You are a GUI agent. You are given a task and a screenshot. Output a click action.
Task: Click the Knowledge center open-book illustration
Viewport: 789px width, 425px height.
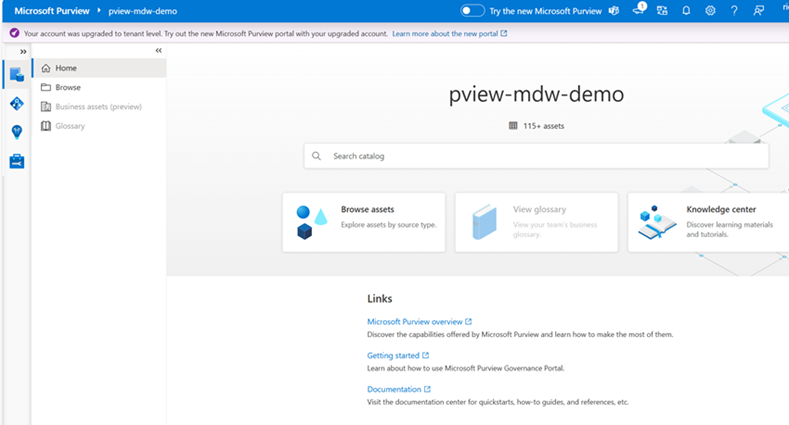(657, 222)
